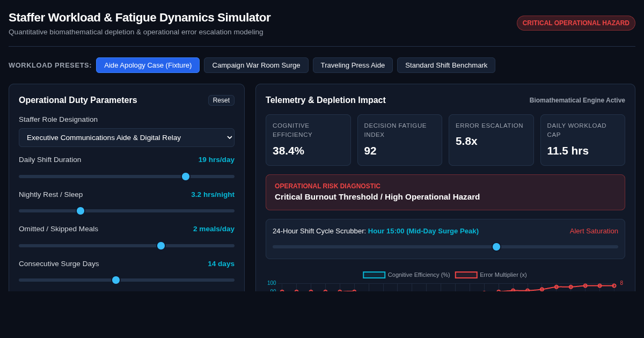This screenshot has height=338, width=644.
Task: Click the Biomathematical Engine Active status text
Action: 577,100
